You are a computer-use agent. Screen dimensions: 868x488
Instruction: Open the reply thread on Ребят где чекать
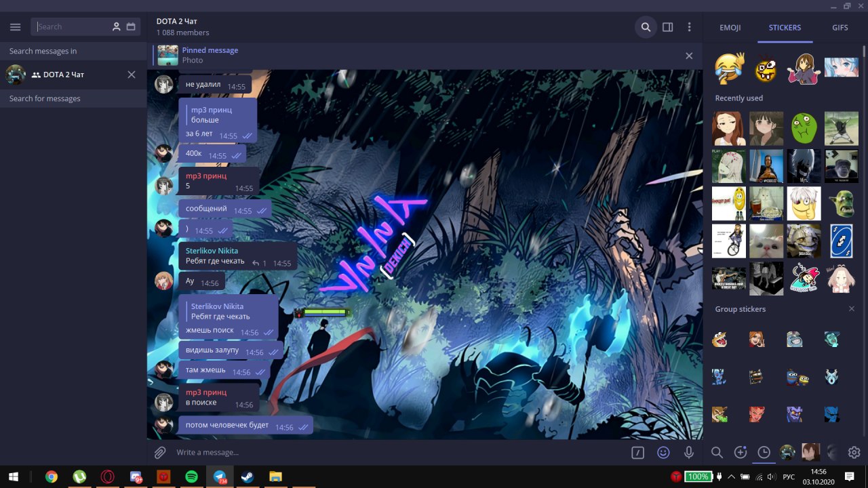pos(259,264)
